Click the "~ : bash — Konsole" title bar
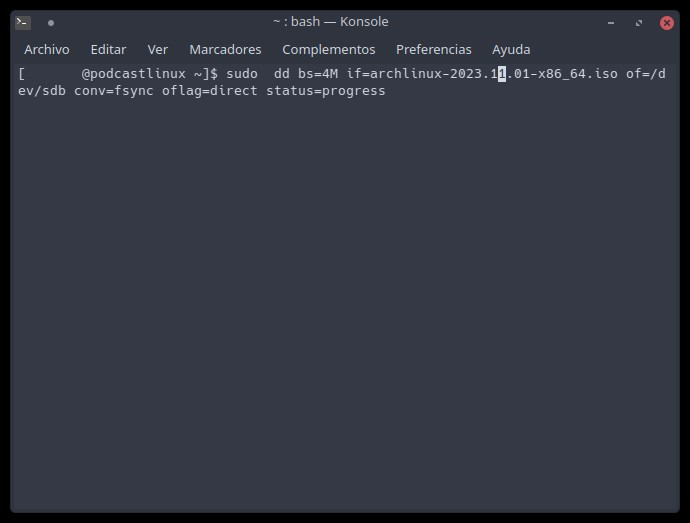Viewport: 690px width, 523px height. tap(330, 22)
